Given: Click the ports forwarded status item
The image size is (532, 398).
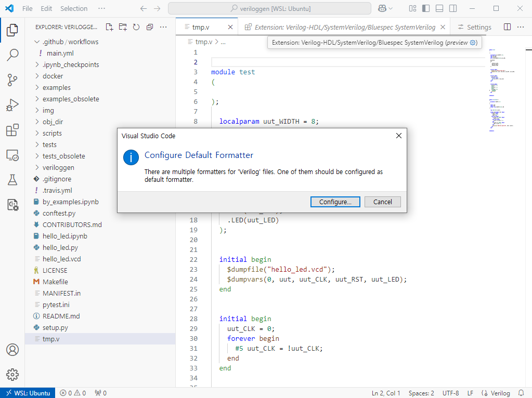Looking at the screenshot, I should pos(101,393).
